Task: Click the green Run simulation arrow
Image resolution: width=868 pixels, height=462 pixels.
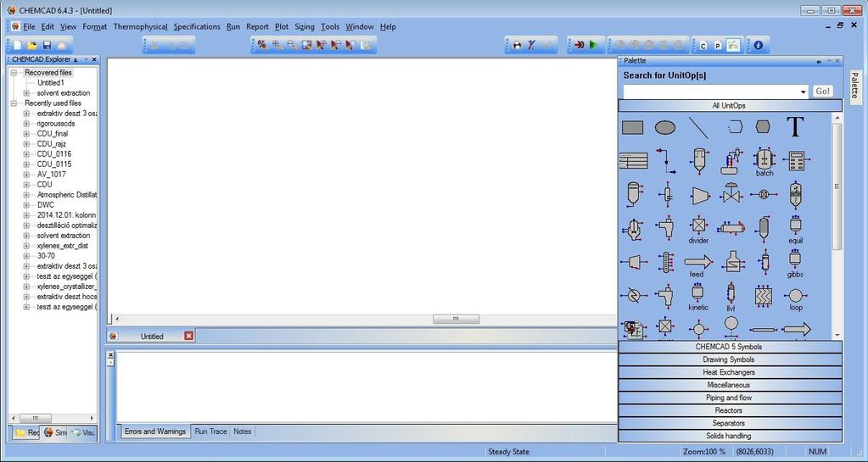Action: (593, 46)
